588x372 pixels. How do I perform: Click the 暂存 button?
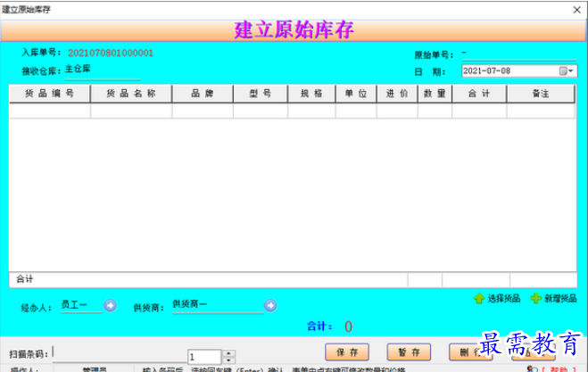[x=409, y=352]
